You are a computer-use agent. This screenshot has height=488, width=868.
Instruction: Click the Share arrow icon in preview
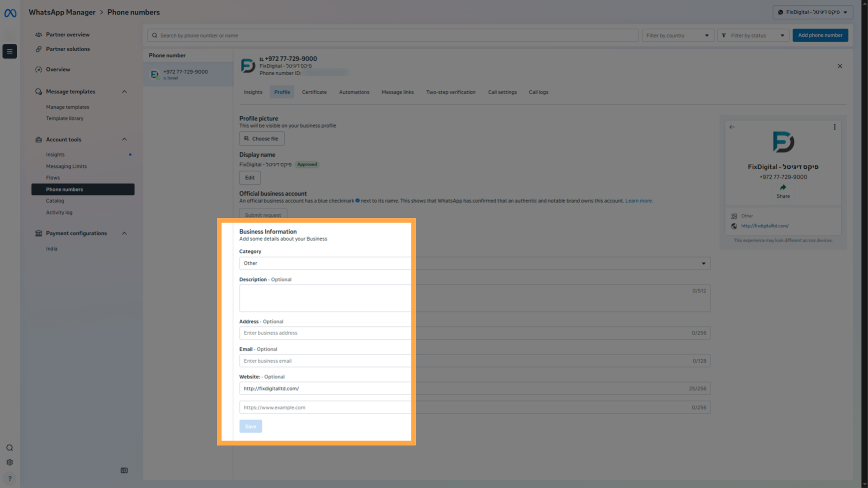[783, 187]
